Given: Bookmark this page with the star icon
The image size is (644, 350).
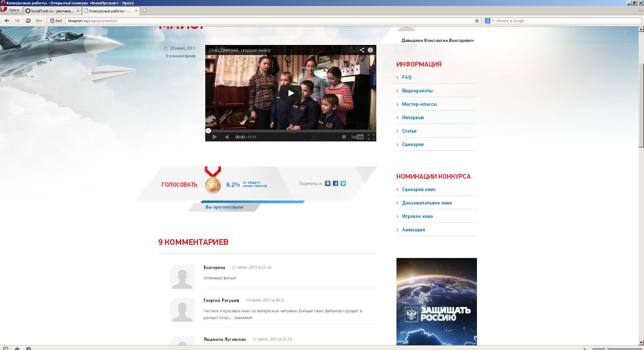Looking at the screenshot, I should click(x=477, y=21).
